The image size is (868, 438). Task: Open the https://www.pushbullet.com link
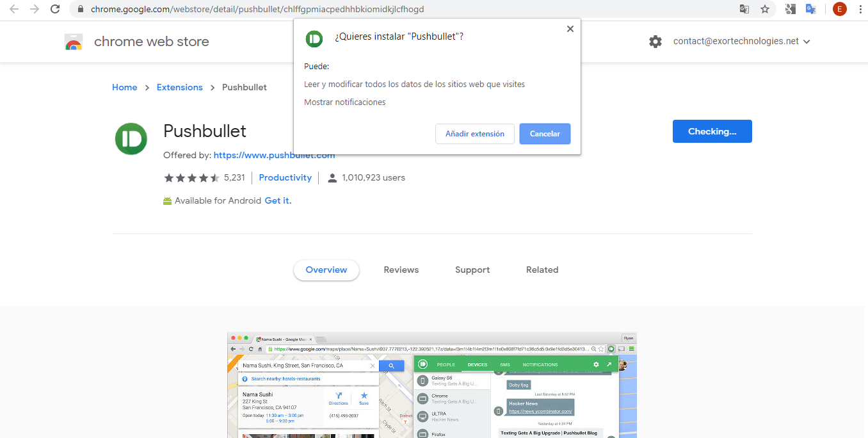pos(275,156)
